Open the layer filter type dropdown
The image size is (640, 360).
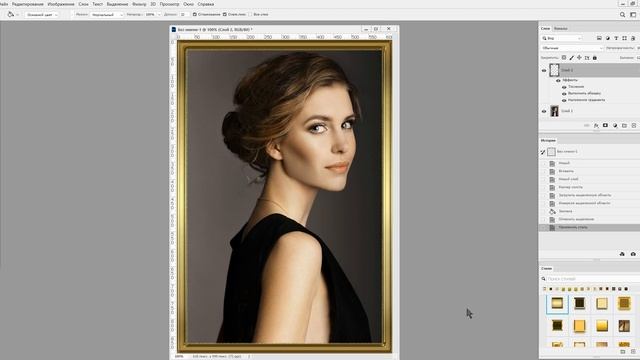(562, 38)
